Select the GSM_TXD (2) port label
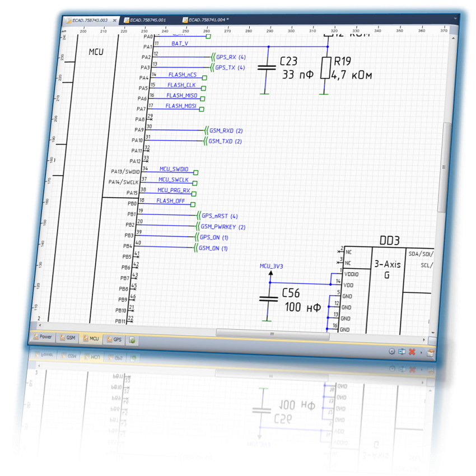Viewport: 476px width, 476px height. click(x=225, y=141)
